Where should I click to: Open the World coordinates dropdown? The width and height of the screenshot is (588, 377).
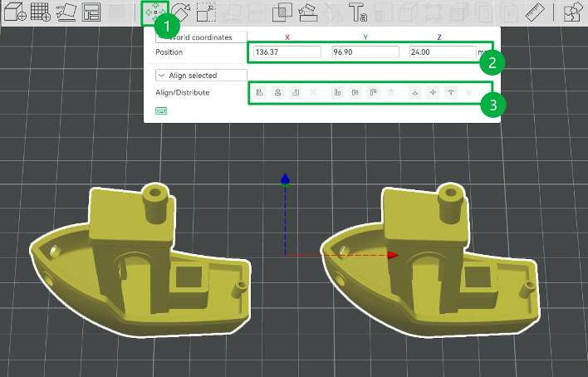pyautogui.click(x=201, y=37)
